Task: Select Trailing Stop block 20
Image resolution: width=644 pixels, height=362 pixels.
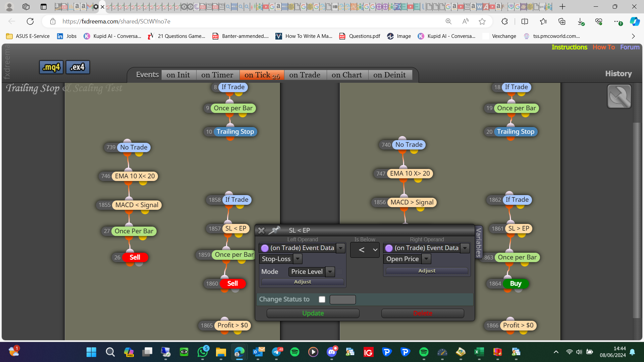Action: pos(516,132)
